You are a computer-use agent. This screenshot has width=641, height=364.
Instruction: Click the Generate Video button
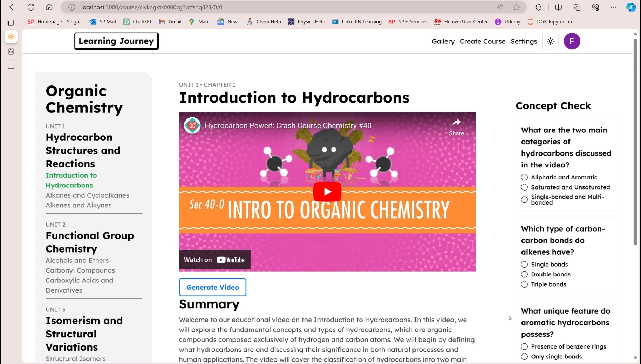212,287
